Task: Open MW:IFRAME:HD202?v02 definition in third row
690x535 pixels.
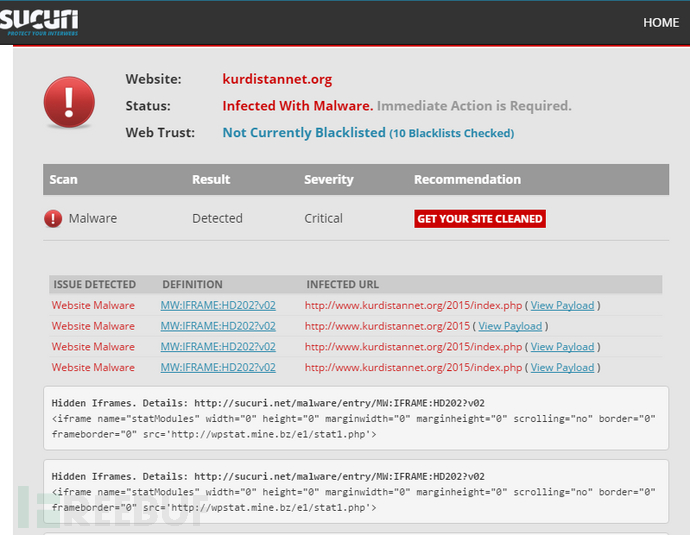Action: pos(218,347)
